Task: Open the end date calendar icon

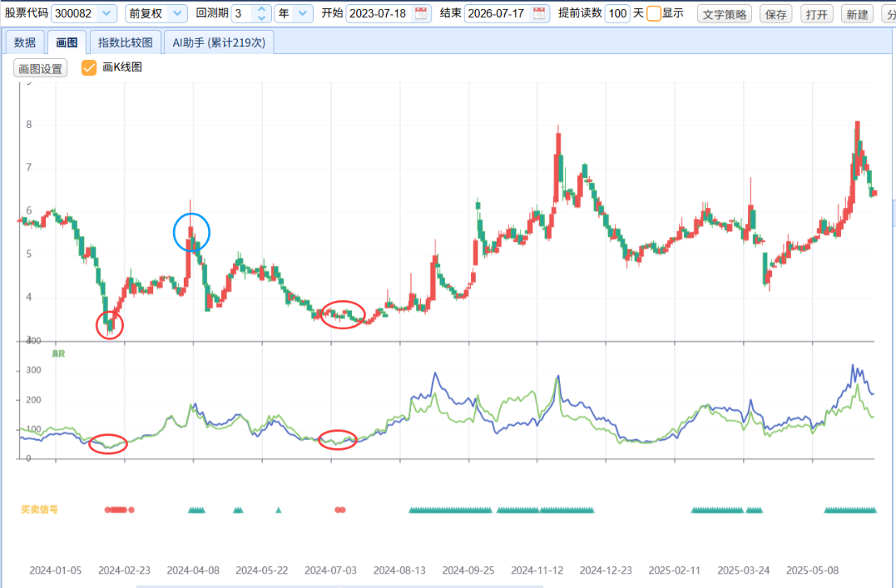Action: pos(539,13)
